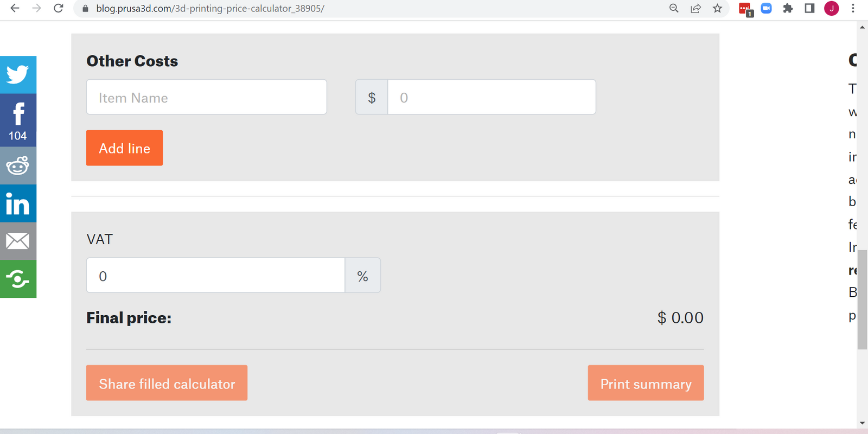Add line to Other Costs
Screen dimensions: 868x434
click(124, 148)
